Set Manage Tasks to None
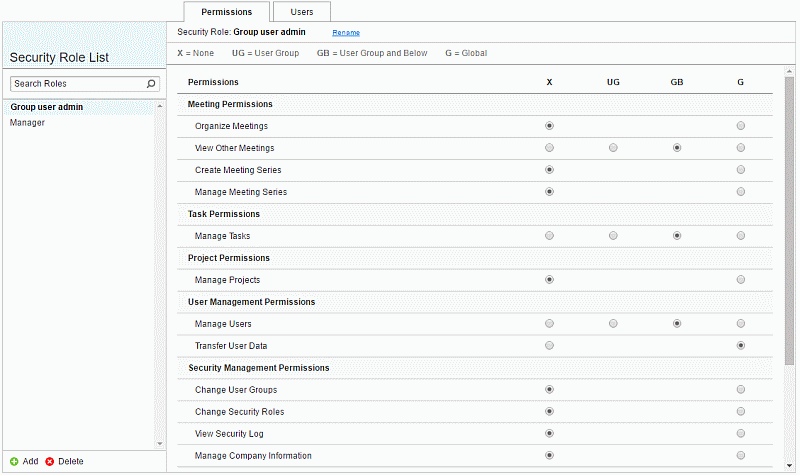The width and height of the screenshot is (800, 475). coord(549,236)
